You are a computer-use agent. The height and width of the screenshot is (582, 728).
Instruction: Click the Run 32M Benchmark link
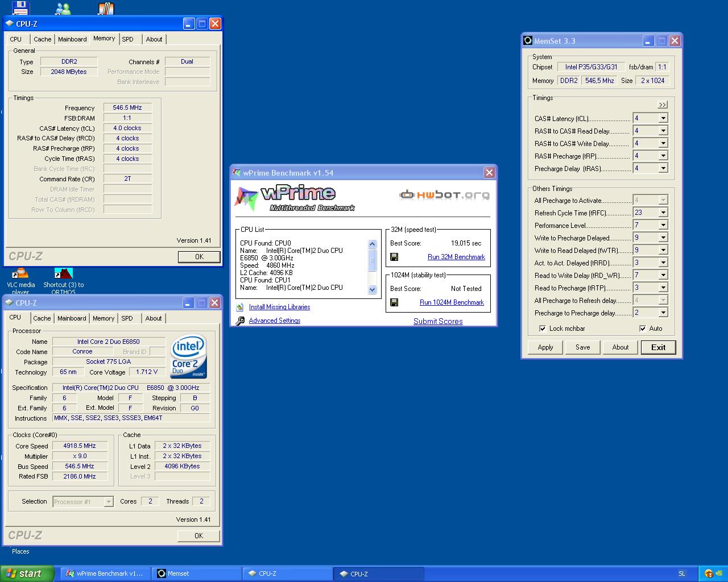pyautogui.click(x=456, y=257)
